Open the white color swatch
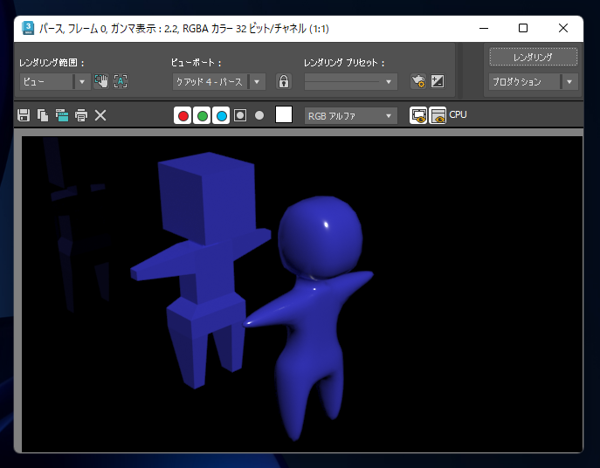Screen dimensions: 600x468 click(284, 115)
